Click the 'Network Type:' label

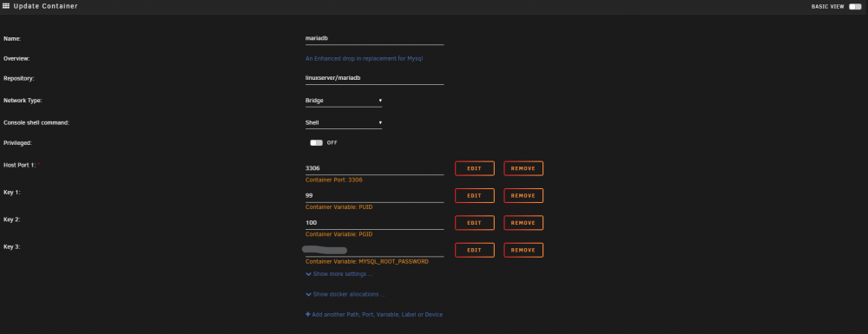click(x=23, y=101)
